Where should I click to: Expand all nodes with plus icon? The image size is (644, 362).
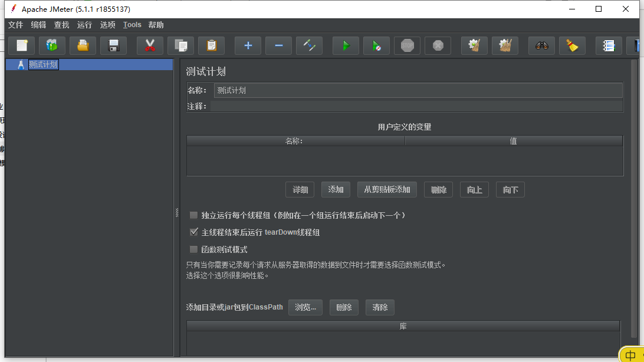click(x=248, y=45)
